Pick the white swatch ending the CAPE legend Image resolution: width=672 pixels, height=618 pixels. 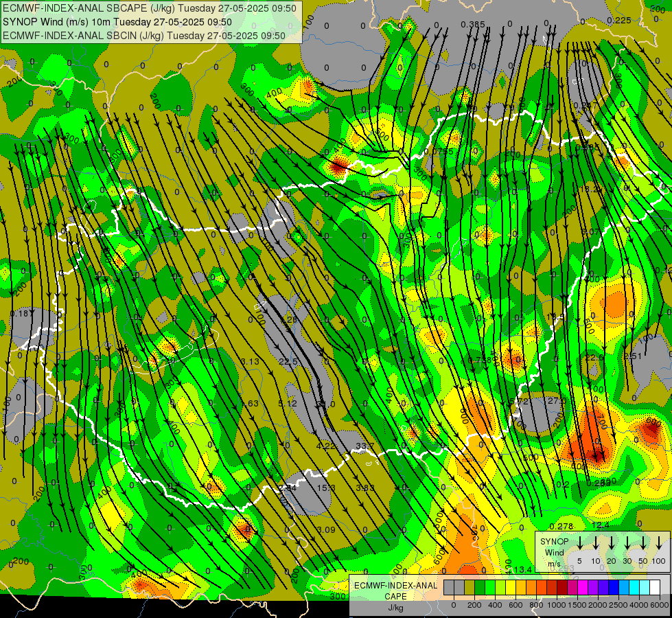pos(654,587)
